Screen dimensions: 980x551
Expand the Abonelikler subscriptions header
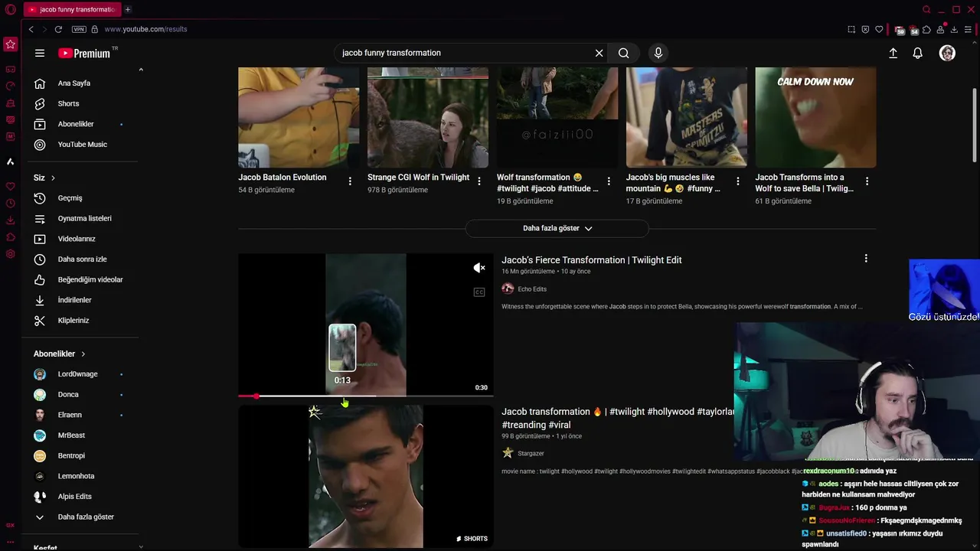60,354
